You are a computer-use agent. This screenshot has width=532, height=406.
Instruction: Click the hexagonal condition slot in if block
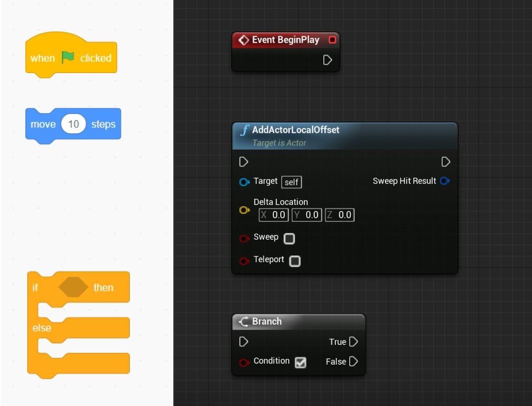[x=73, y=288]
